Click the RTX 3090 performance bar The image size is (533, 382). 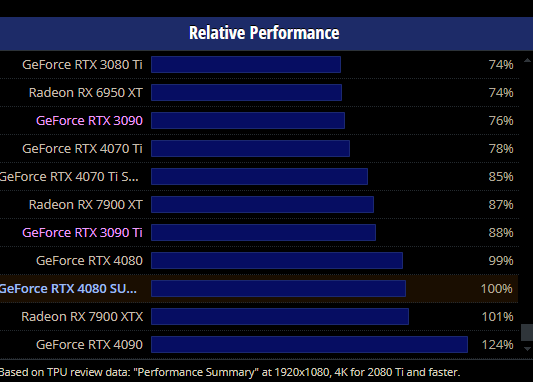248,121
